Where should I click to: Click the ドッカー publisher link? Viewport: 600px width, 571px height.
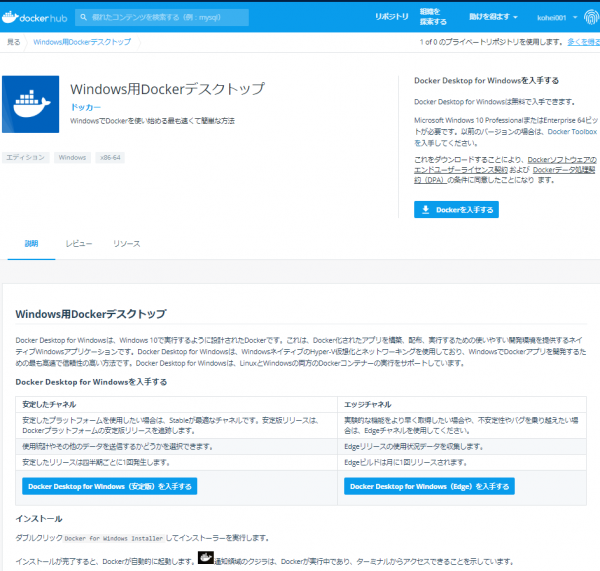85,107
